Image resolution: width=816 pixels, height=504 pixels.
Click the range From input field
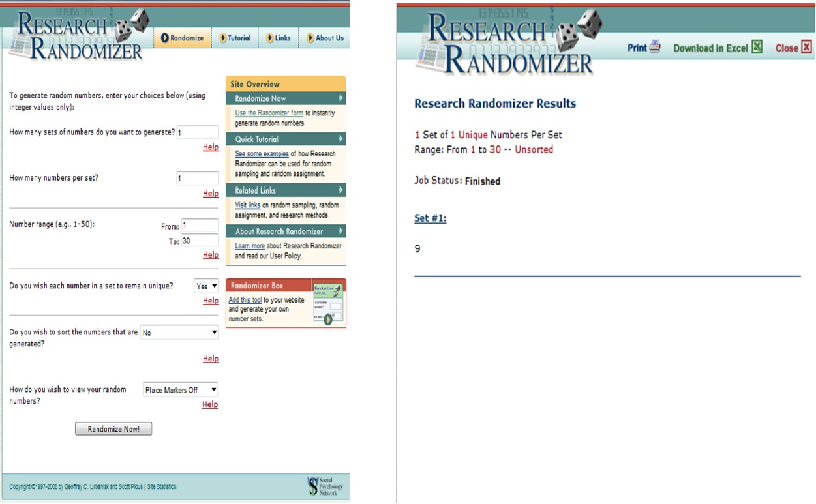pyautogui.click(x=200, y=226)
